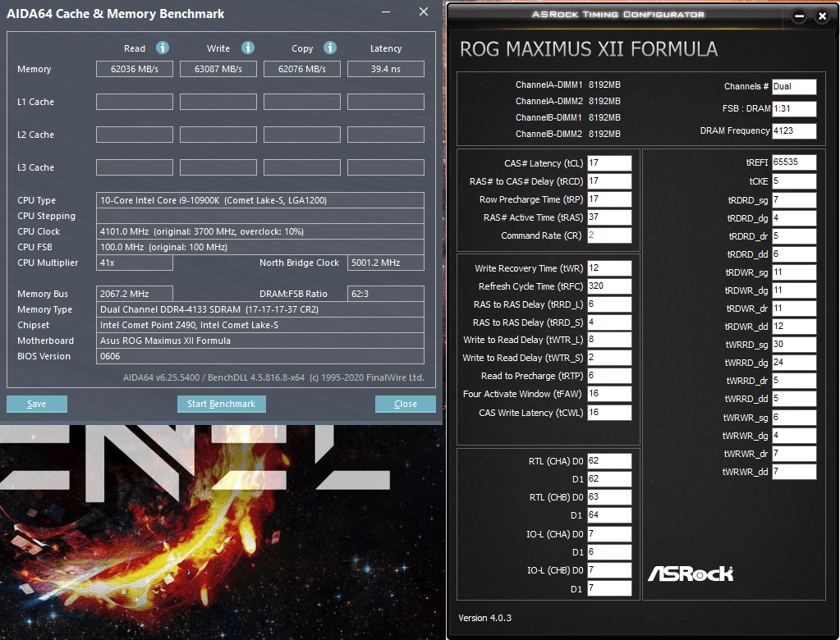
Task: Click the DRAM Frequency field 4123
Action: 794,130
